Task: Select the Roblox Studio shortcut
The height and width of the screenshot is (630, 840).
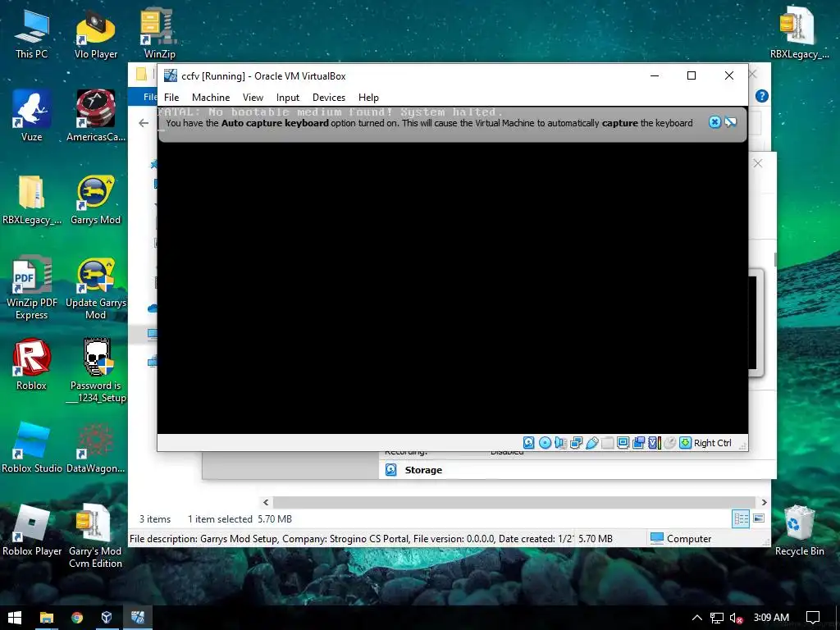Action: tap(31, 448)
